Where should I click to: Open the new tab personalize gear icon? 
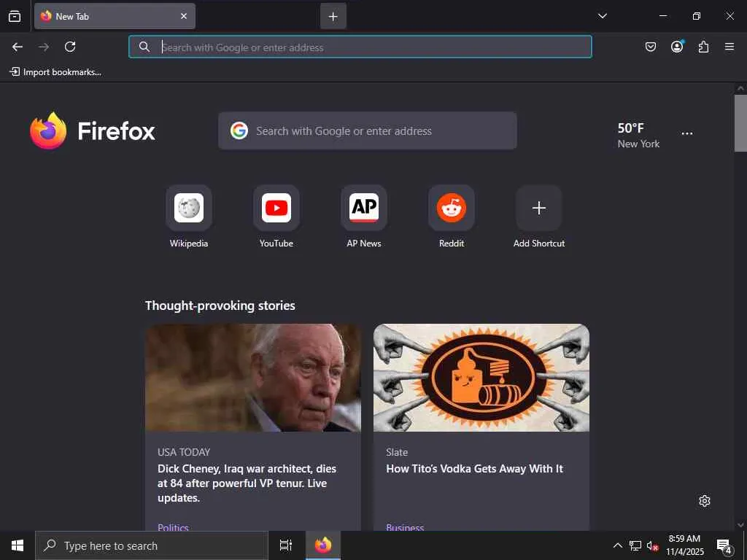coord(705,501)
